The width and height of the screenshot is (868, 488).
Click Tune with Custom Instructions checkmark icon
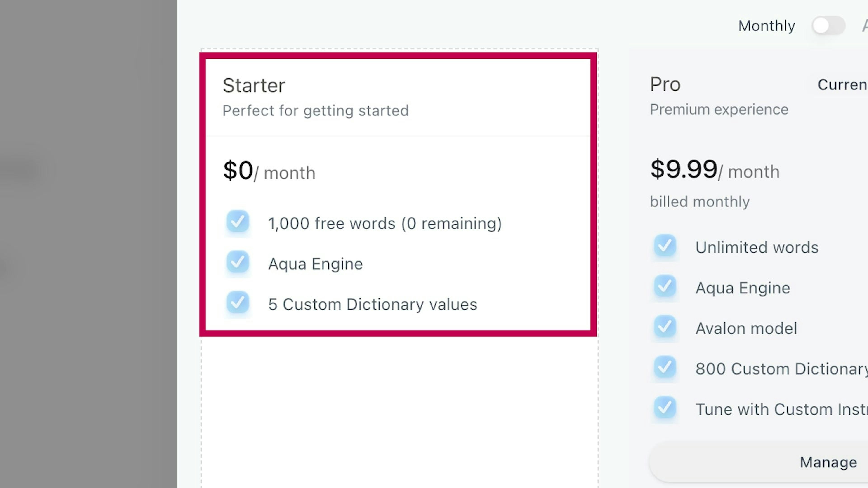[x=665, y=408]
